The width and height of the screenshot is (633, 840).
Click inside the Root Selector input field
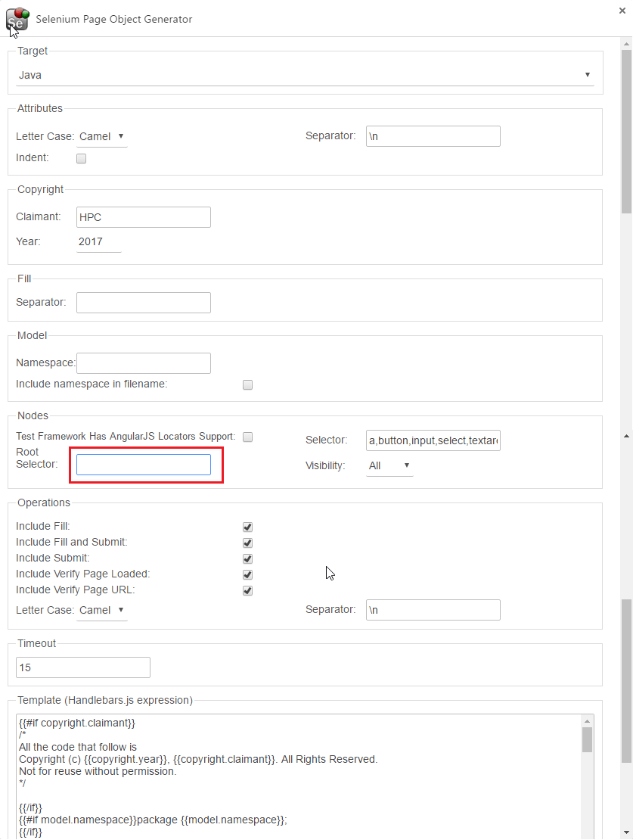144,465
